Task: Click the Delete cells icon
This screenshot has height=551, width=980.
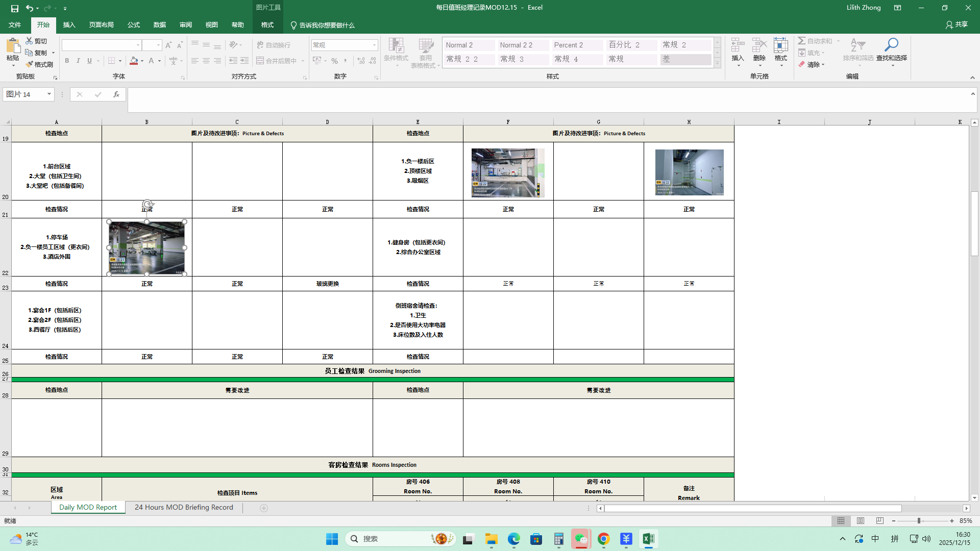Action: (759, 45)
